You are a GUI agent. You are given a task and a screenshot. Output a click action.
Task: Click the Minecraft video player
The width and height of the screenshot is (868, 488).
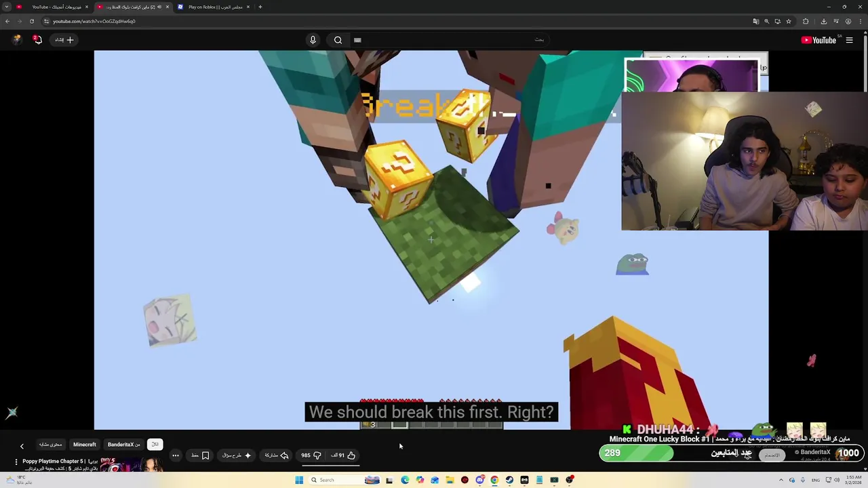tap(431, 240)
